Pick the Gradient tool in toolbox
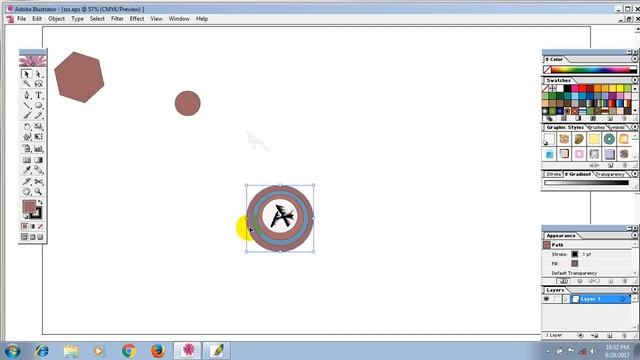Image resolution: width=640 pixels, height=360 pixels. tap(38, 160)
